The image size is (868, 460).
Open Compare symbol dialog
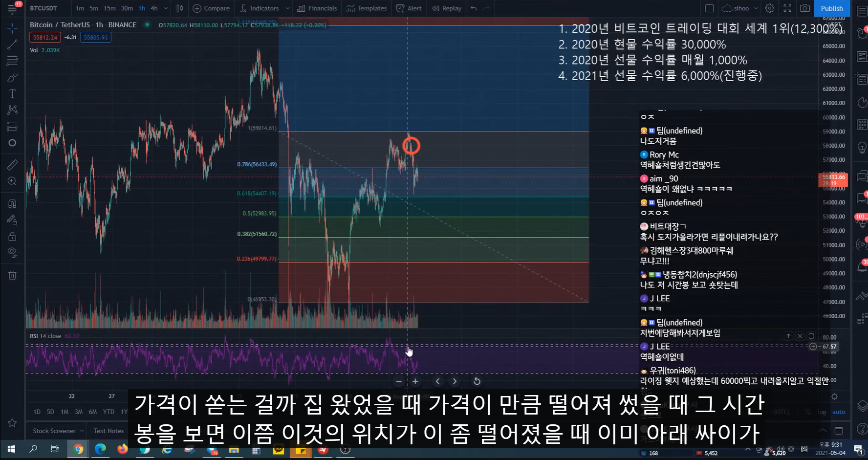211,8
